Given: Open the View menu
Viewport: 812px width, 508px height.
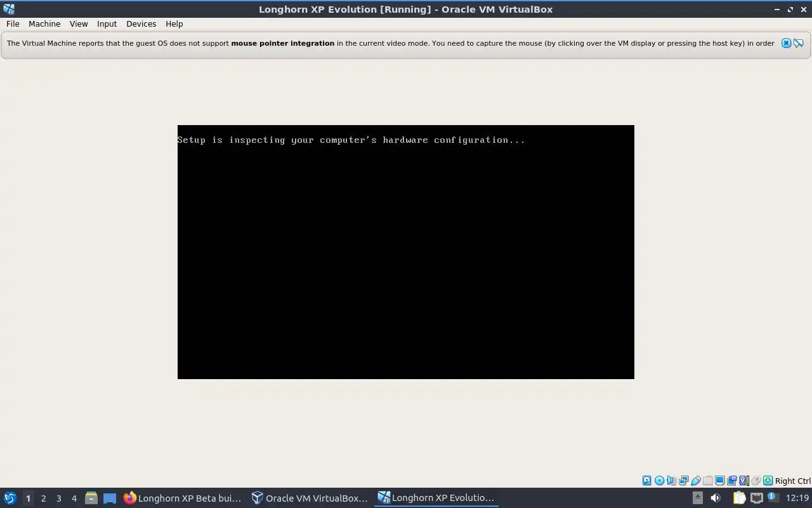Looking at the screenshot, I should pyautogui.click(x=79, y=23).
